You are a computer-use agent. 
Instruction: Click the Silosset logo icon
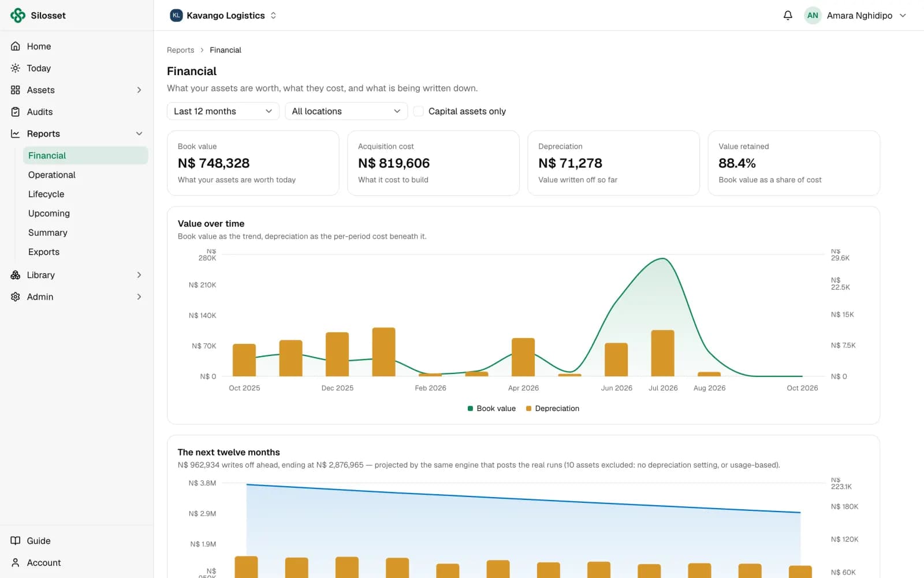pyautogui.click(x=18, y=16)
